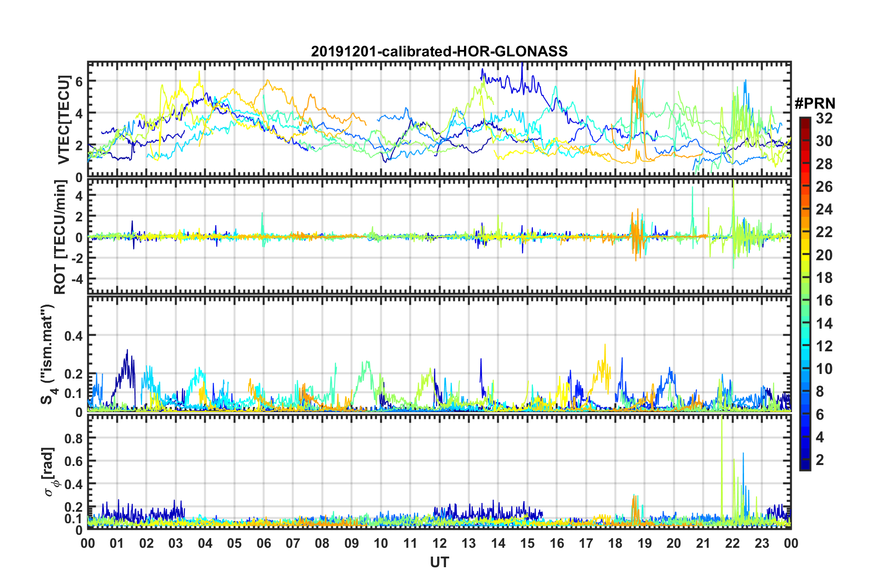Click the 22 tick on the UT axis
Viewport: 879px width, 588px height.
[x=732, y=543]
